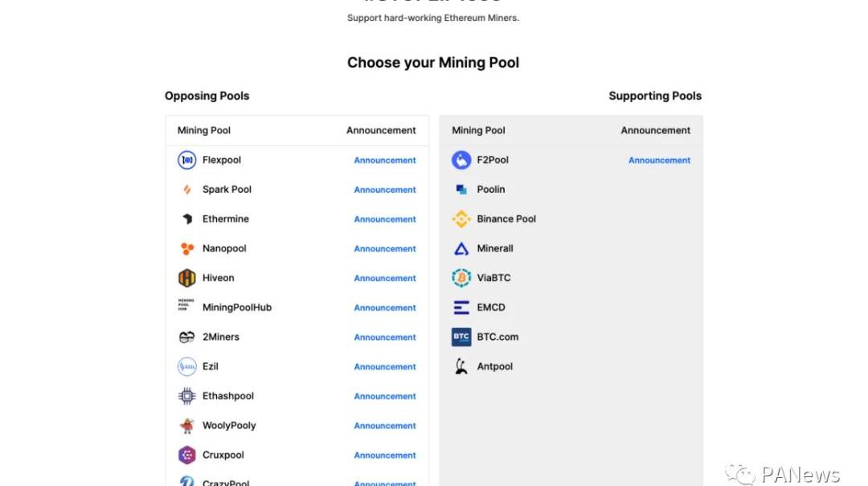Select the Ethermine name text
The image size is (868, 486).
[225, 218]
